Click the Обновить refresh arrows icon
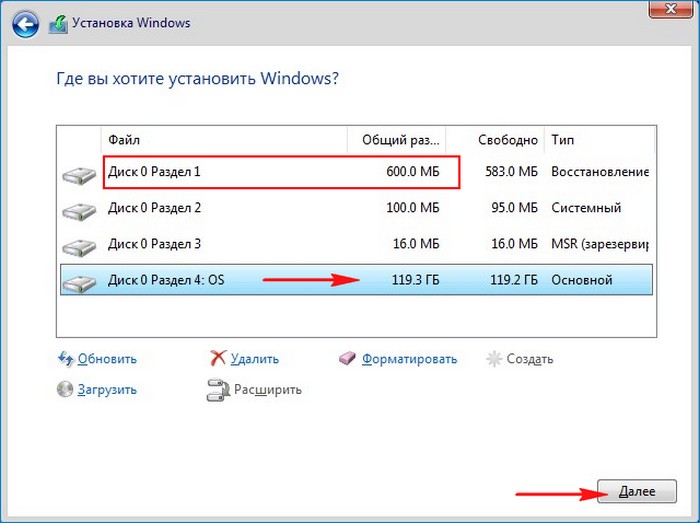The width and height of the screenshot is (700, 523). [65, 359]
